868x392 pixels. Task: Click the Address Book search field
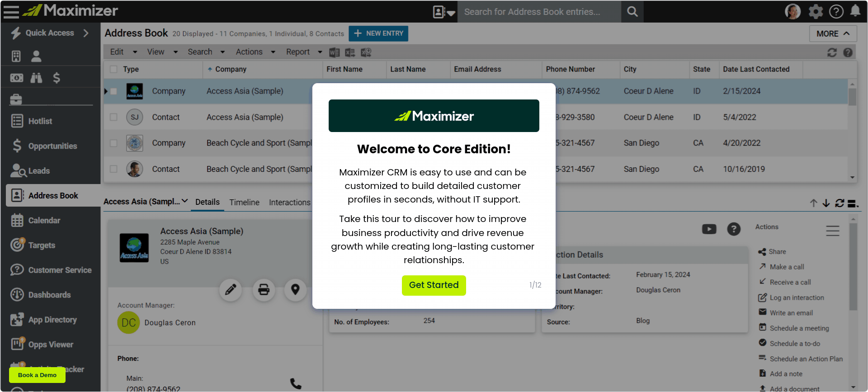(x=539, y=12)
